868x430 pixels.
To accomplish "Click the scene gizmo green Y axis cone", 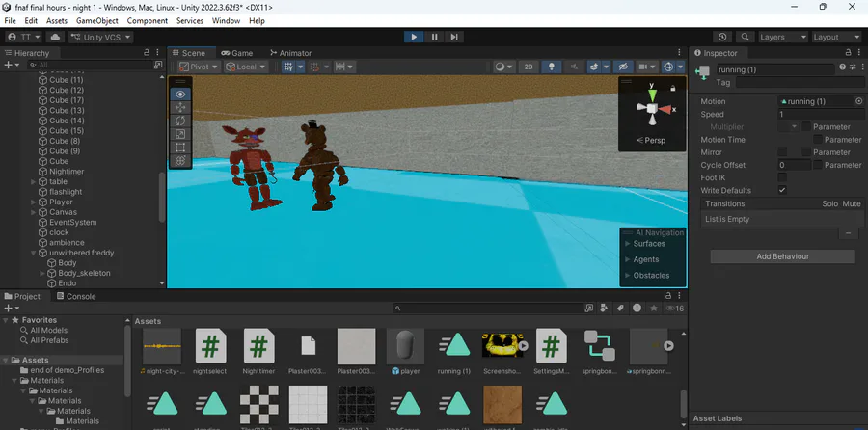I will coord(653,94).
